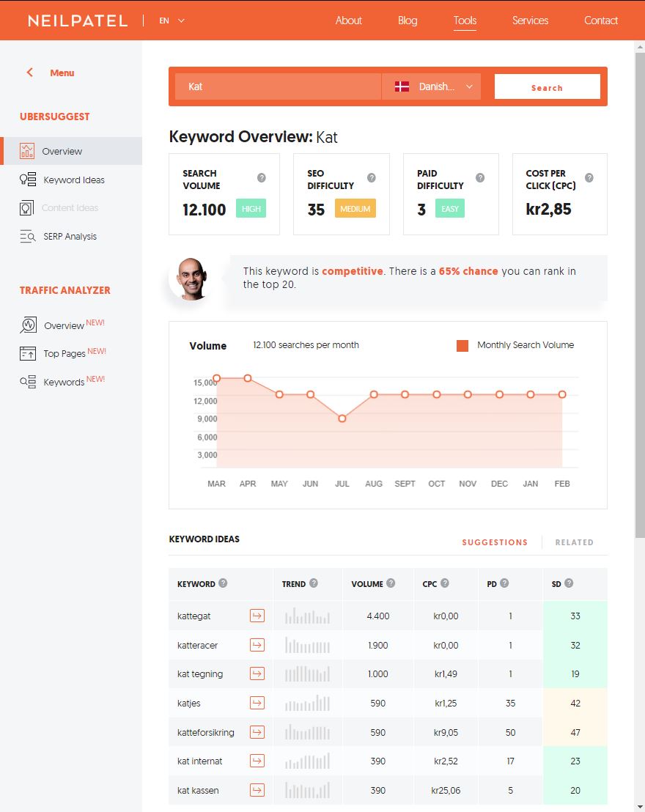
Task: Click the kattegat trend sparkline
Action: [307, 616]
